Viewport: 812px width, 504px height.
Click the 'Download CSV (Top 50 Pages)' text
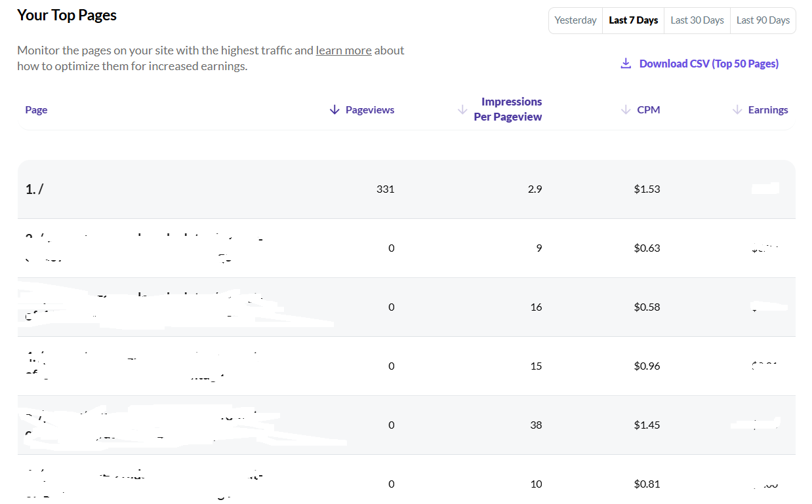pos(708,64)
